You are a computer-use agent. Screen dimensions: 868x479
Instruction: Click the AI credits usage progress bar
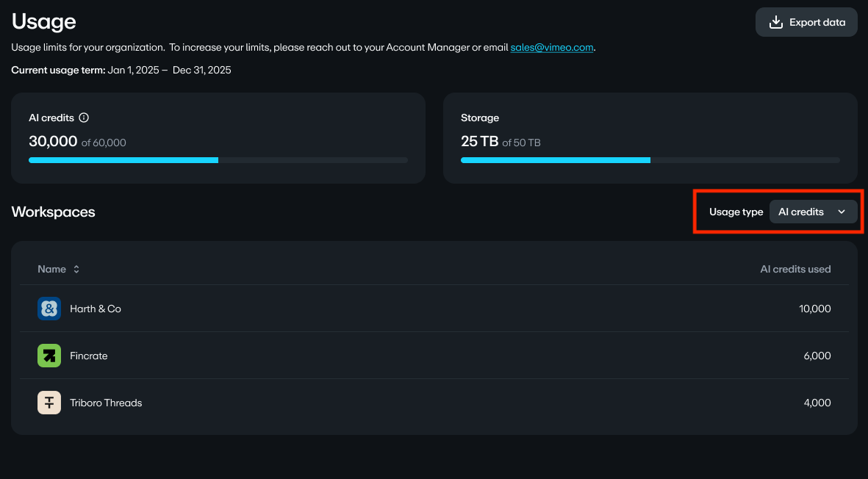tap(218, 159)
